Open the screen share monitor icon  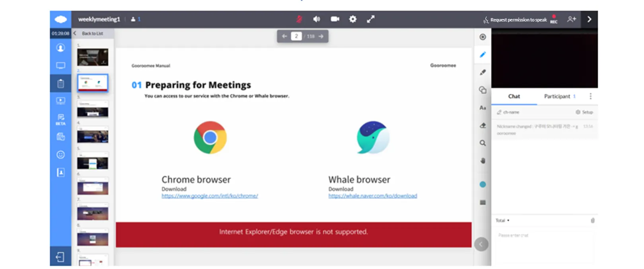[60, 66]
